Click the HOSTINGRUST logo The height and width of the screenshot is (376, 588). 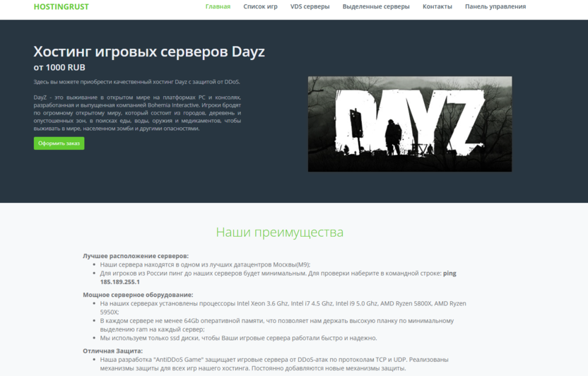click(x=61, y=7)
